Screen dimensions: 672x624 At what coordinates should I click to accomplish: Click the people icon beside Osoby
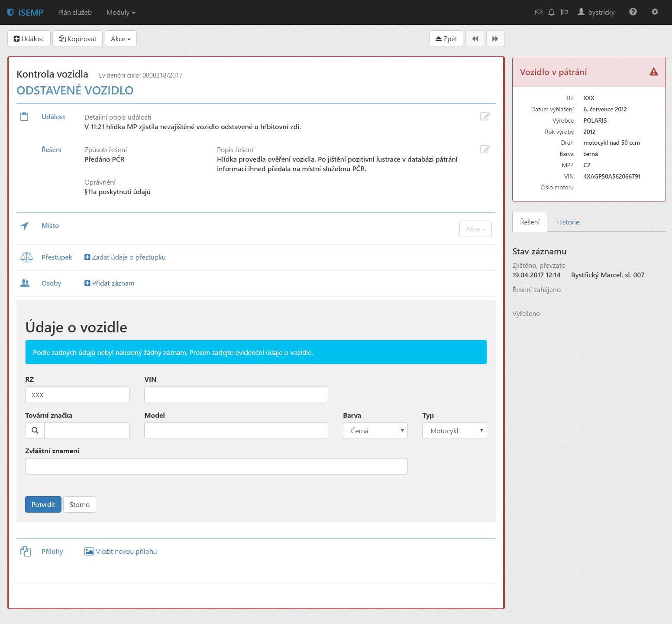[x=25, y=283]
